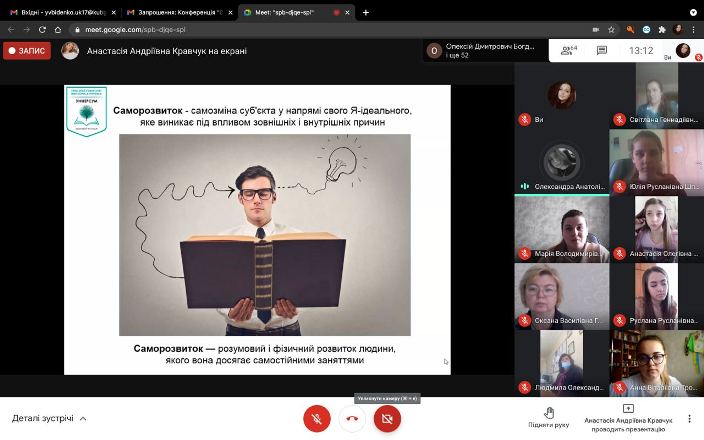
Task: Open a new browser tab
Action: (x=366, y=13)
